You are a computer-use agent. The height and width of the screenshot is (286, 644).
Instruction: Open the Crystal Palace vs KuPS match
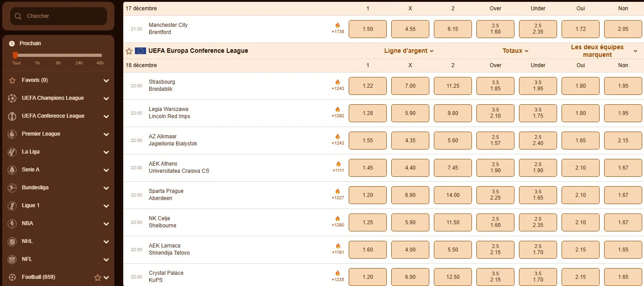click(x=166, y=277)
